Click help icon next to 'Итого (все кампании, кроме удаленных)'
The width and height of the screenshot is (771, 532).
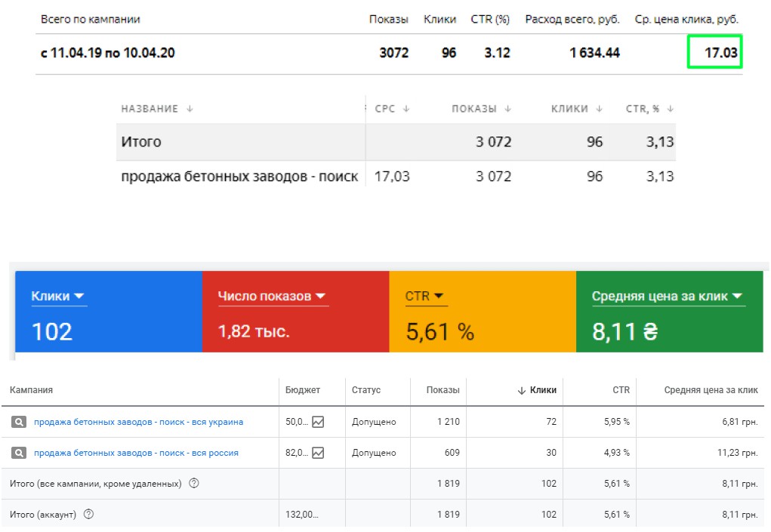coord(194,484)
